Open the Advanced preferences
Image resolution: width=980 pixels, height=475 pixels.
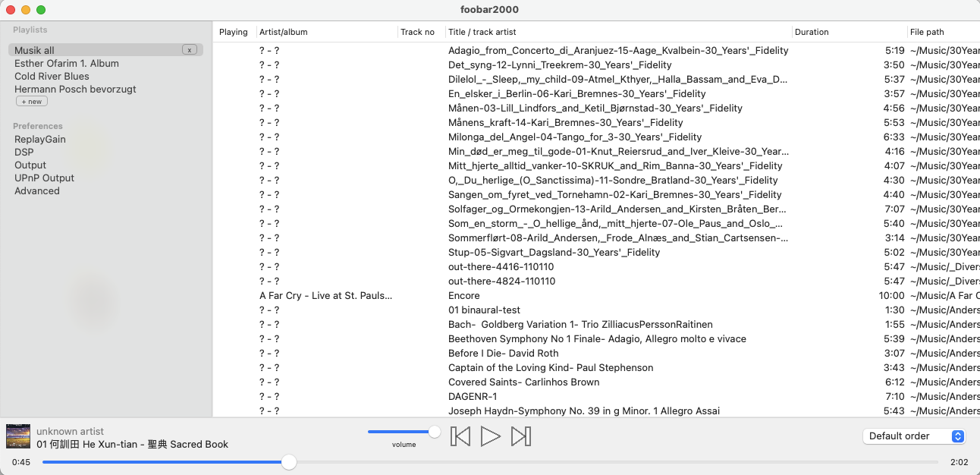[36, 190]
